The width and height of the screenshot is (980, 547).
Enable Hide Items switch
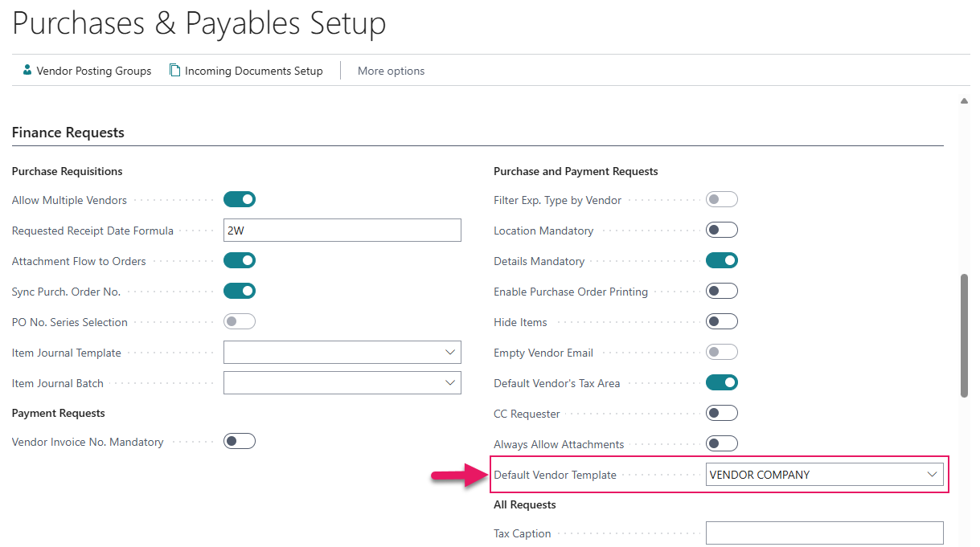(722, 321)
